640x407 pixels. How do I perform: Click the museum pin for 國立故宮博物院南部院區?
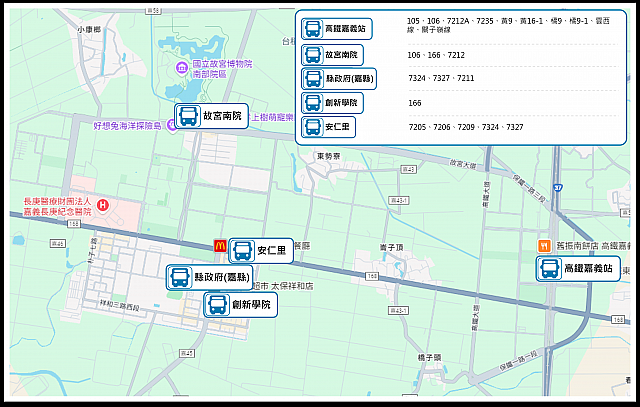click(x=181, y=68)
